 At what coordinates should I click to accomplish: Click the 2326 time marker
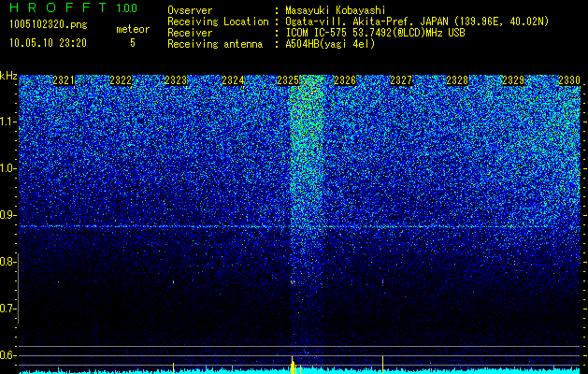coord(345,80)
